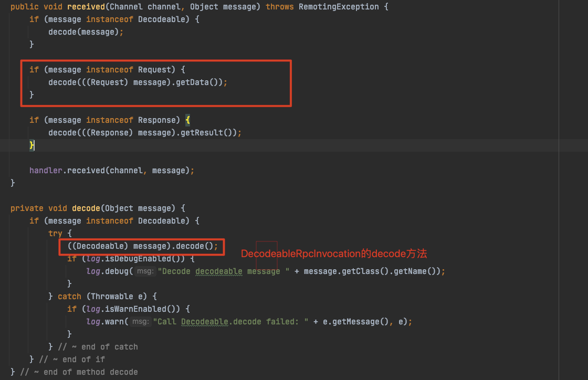This screenshot has width=588, height=380.
Task: Click 'Decodeable' in first instanceof check of received
Action: (161, 19)
